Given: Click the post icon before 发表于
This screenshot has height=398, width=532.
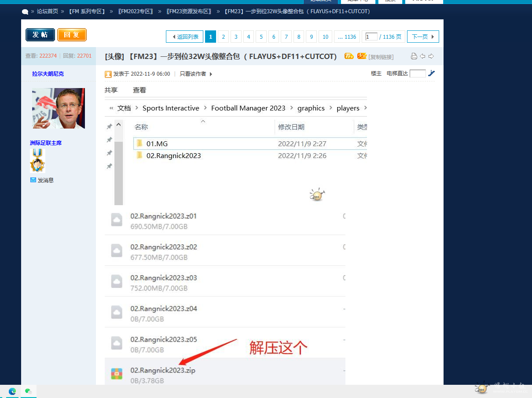Looking at the screenshot, I should click(108, 74).
